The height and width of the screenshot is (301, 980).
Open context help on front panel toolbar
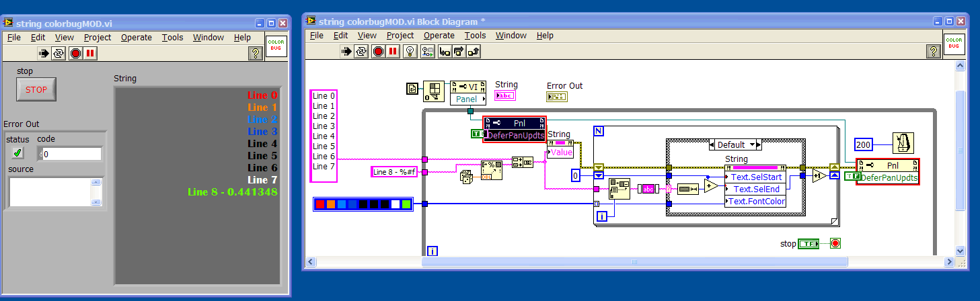click(255, 54)
